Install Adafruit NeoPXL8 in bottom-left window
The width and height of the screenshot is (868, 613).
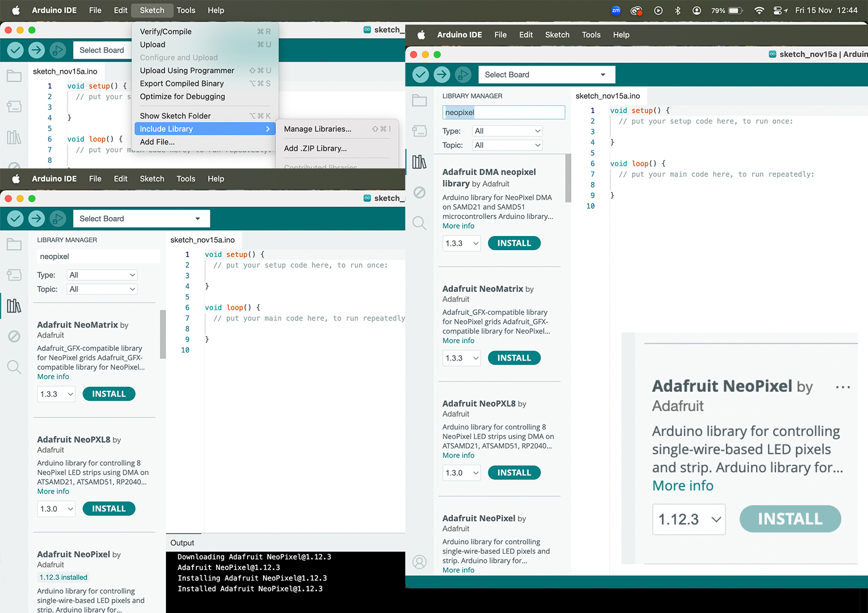(109, 509)
